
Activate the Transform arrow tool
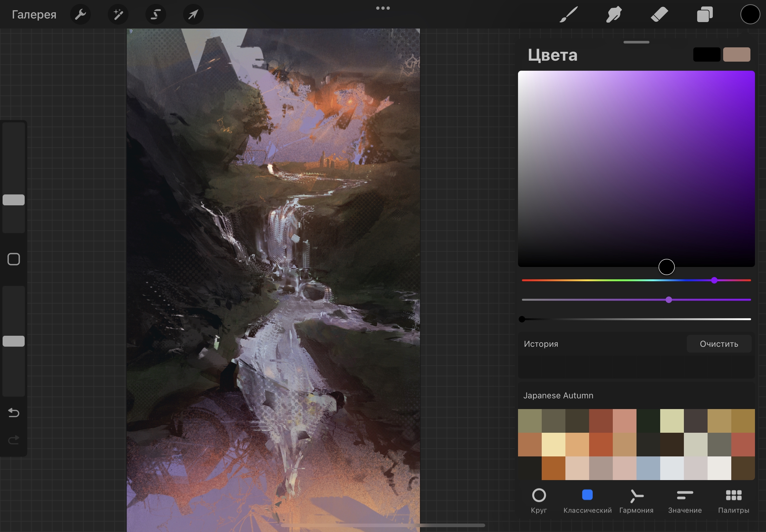(x=193, y=14)
